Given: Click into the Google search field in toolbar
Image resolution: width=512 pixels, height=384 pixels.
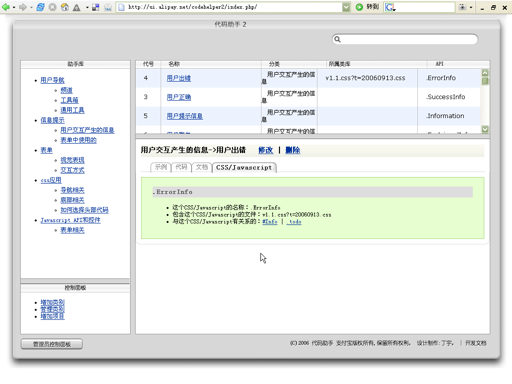Looking at the screenshot, I should (425, 7).
